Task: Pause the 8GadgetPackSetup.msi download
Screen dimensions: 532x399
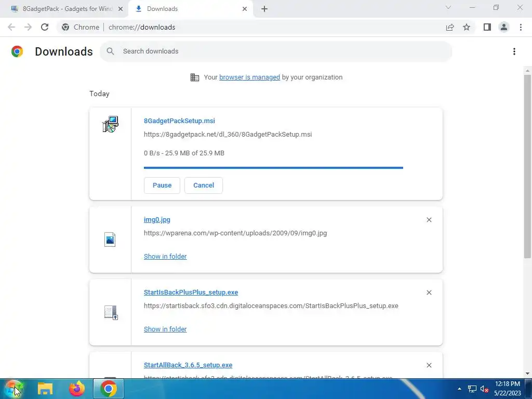Action: tap(162, 185)
